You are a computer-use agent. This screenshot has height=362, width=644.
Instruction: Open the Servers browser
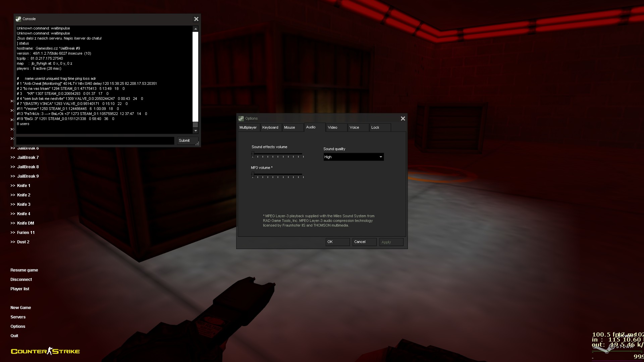[18, 317]
